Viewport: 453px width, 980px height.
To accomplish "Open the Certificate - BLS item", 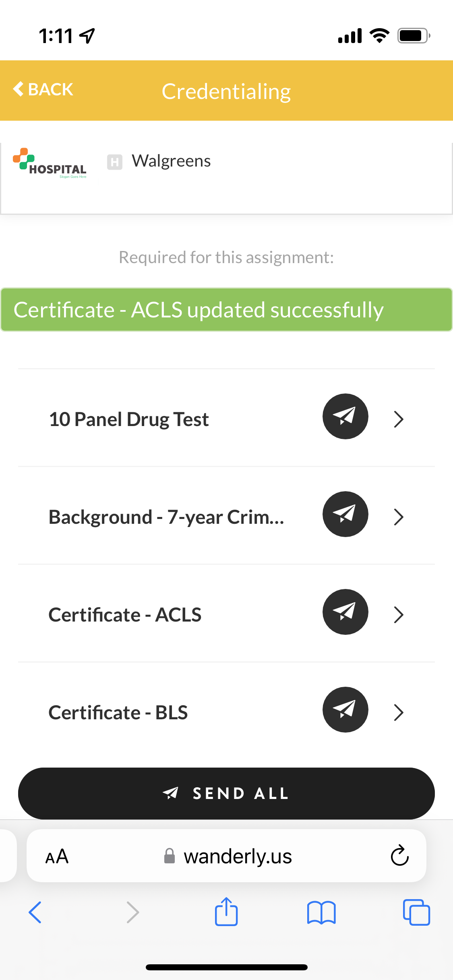I will coord(118,712).
